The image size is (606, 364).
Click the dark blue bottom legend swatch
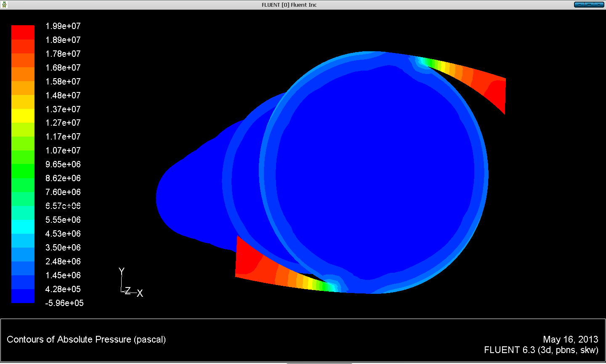coord(23,296)
